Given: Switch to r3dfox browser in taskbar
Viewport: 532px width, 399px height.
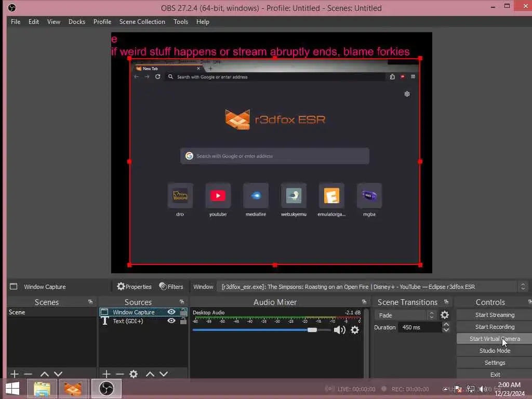Looking at the screenshot, I should click(73, 389).
